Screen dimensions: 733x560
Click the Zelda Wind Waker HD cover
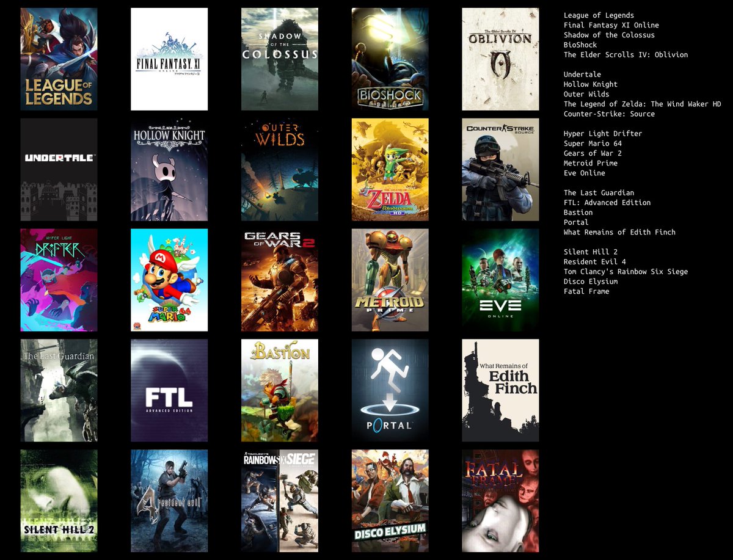tap(390, 169)
